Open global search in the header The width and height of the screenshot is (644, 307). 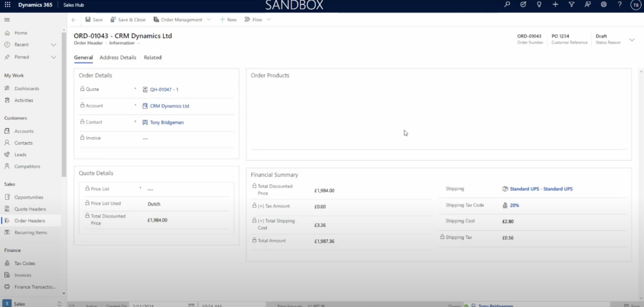507,4
